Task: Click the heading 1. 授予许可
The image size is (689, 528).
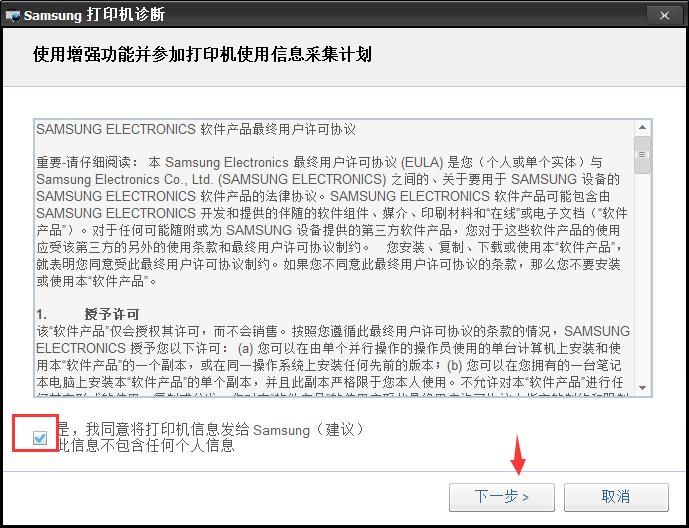Action: [88, 314]
